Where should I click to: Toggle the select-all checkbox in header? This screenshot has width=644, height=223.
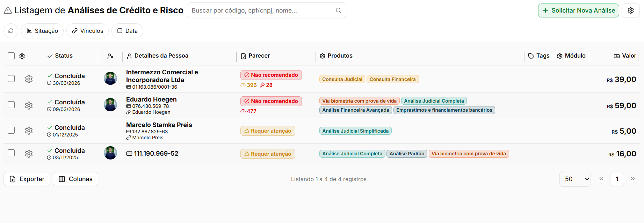(11, 56)
